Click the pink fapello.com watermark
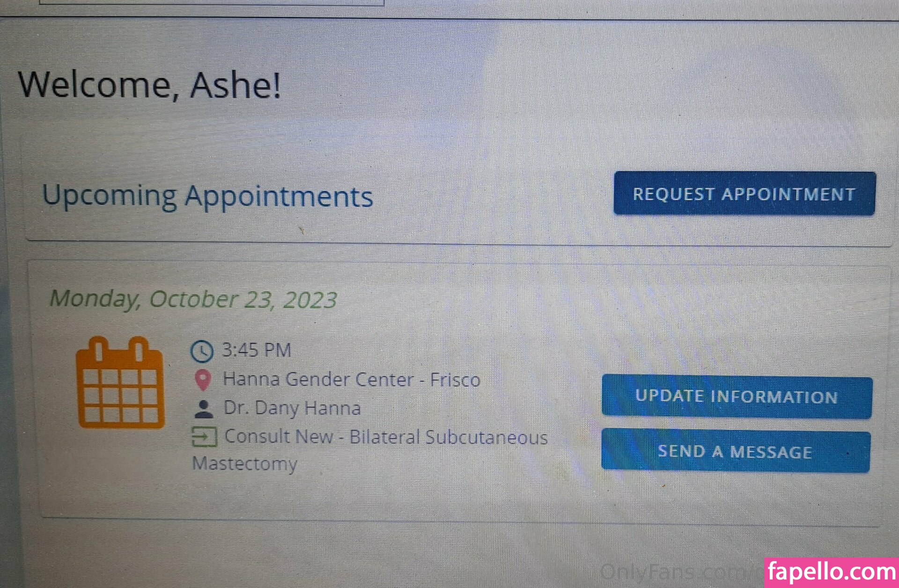This screenshot has height=588, width=899. (831, 572)
